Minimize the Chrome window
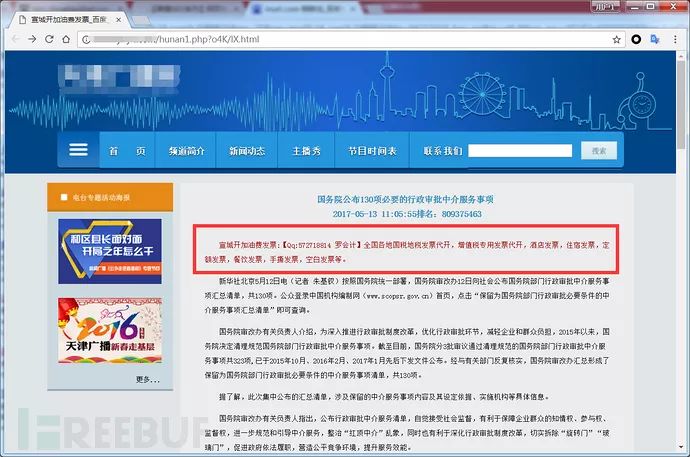The image size is (690, 457). coord(634,6)
